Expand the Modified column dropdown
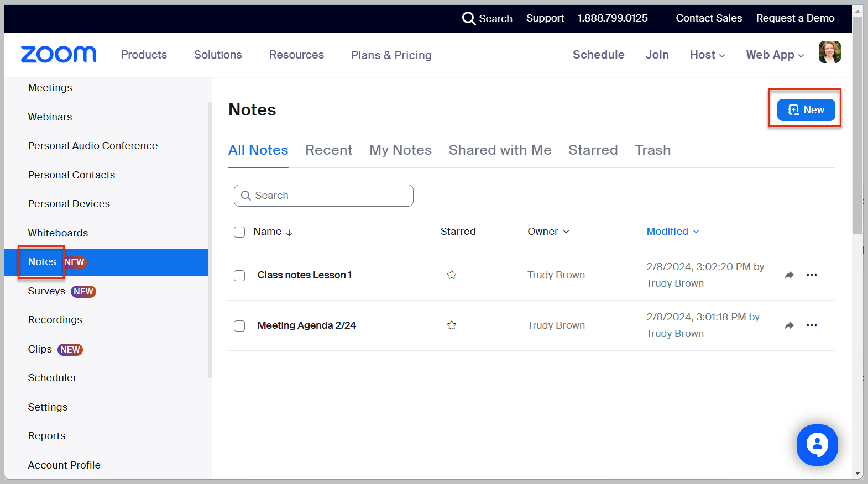 click(673, 232)
